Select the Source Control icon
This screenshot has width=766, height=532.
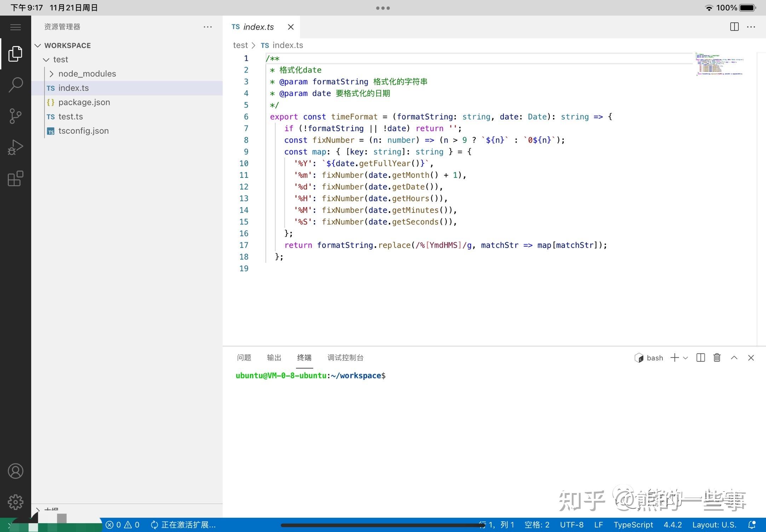tap(16, 116)
